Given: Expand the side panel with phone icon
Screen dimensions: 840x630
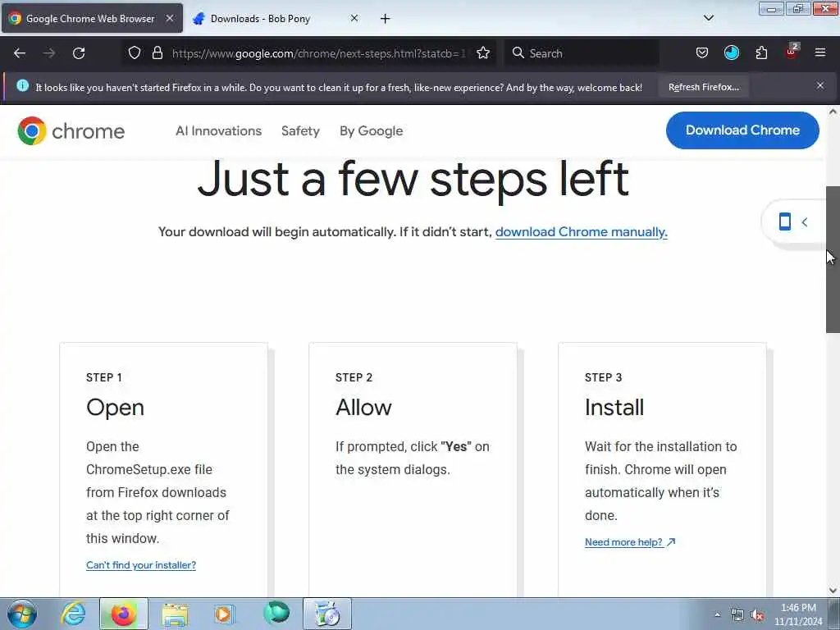Looking at the screenshot, I should 793,221.
